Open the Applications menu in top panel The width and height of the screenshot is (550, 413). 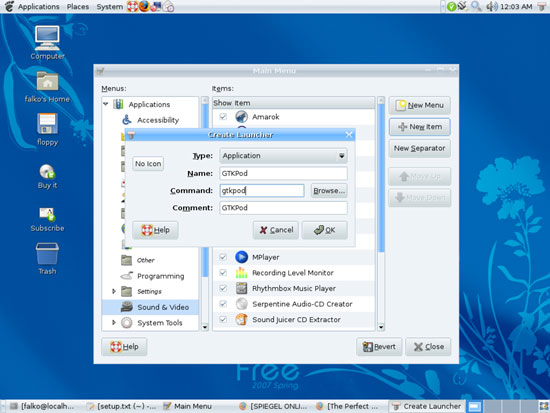39,6
